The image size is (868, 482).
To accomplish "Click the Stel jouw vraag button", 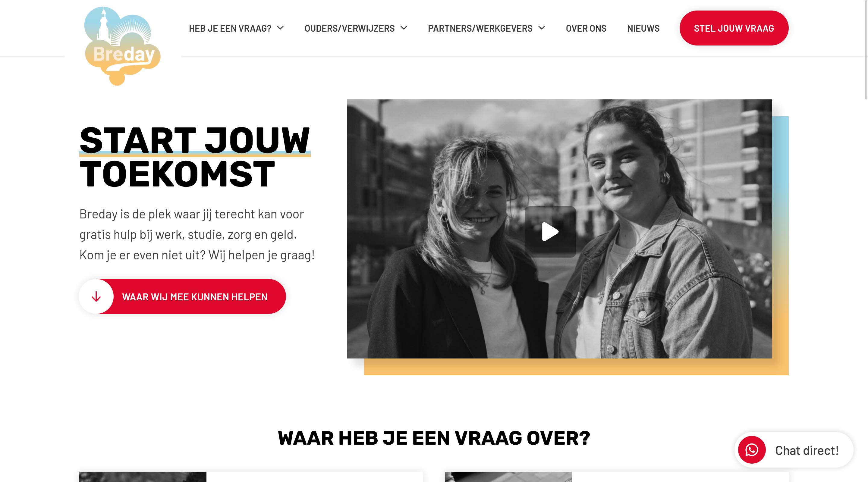I will 734,28.
